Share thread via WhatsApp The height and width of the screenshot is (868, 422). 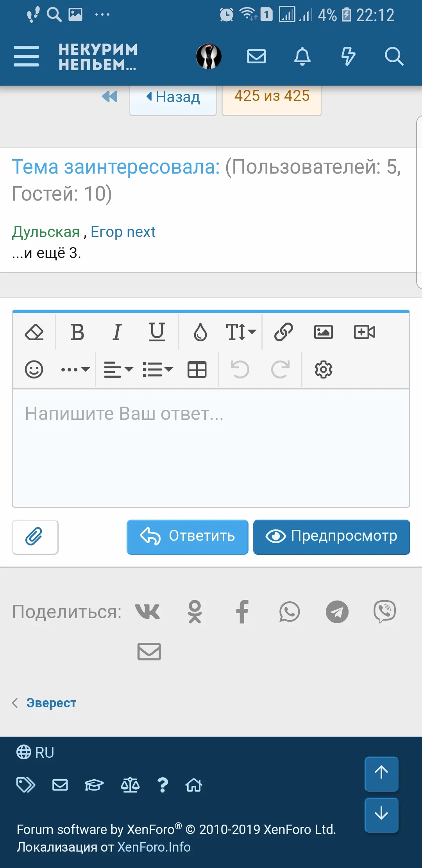pyautogui.click(x=290, y=612)
